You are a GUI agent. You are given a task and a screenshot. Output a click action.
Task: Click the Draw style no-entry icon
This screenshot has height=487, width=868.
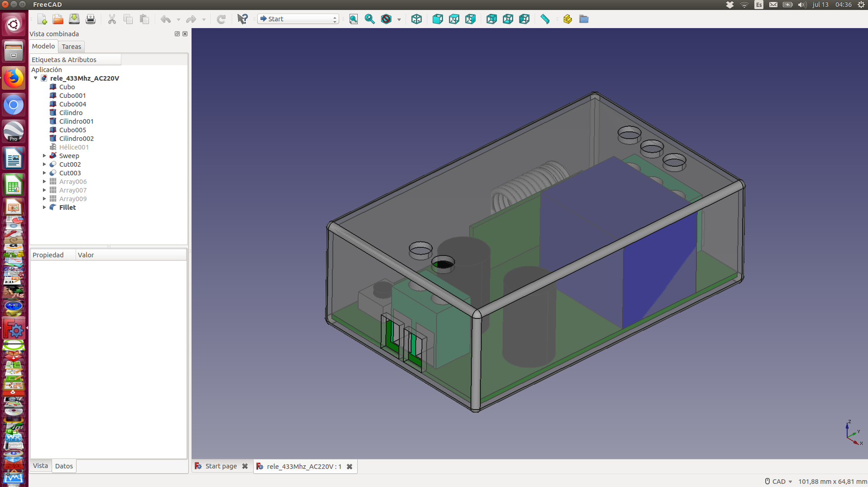[x=386, y=19]
